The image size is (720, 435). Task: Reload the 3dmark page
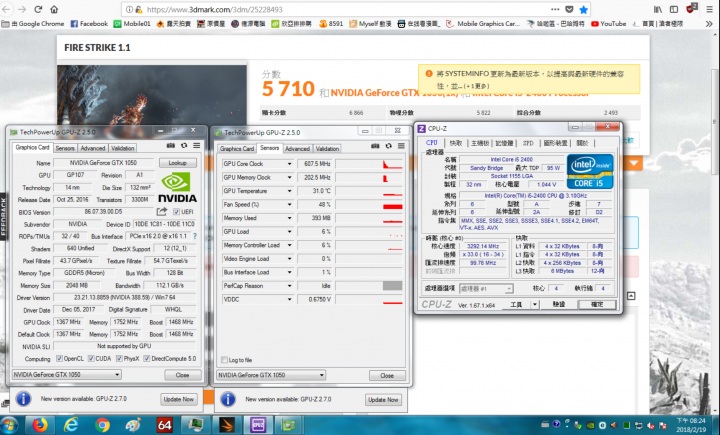click(38, 9)
